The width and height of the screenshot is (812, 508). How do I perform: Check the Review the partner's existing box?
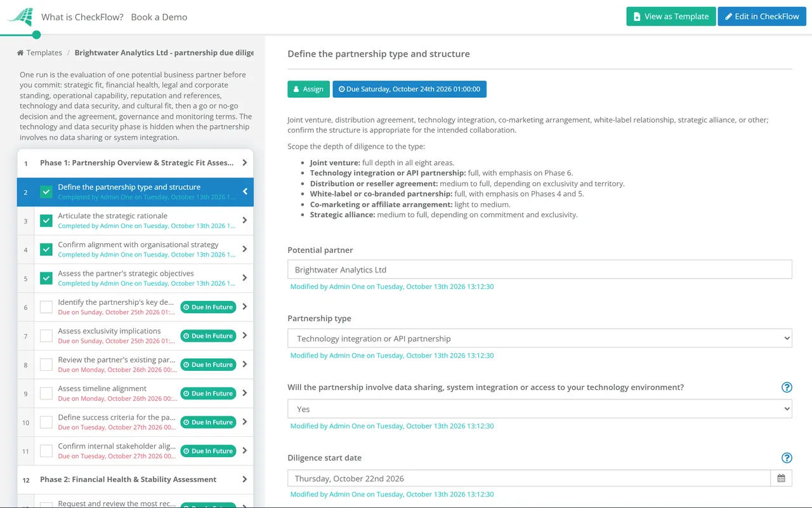click(x=46, y=364)
